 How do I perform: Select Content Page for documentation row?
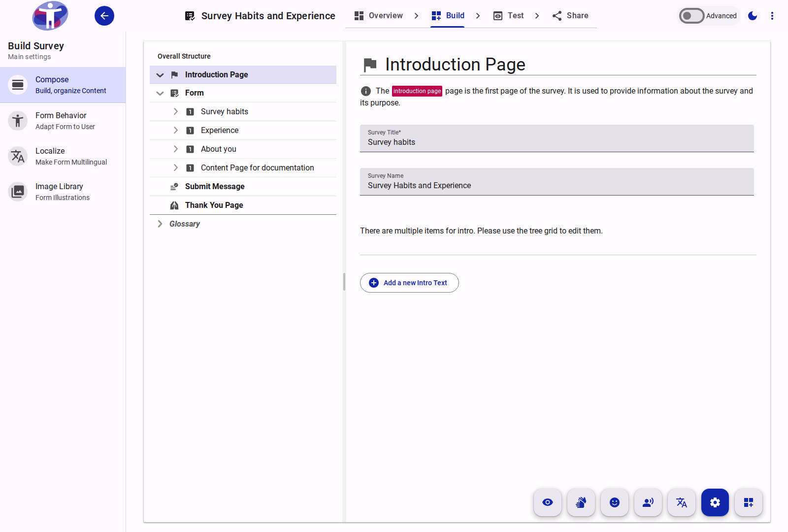tap(243, 168)
